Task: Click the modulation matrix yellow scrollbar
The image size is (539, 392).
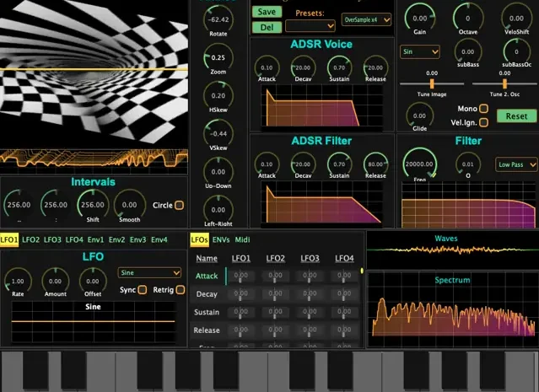Action: (x=362, y=271)
